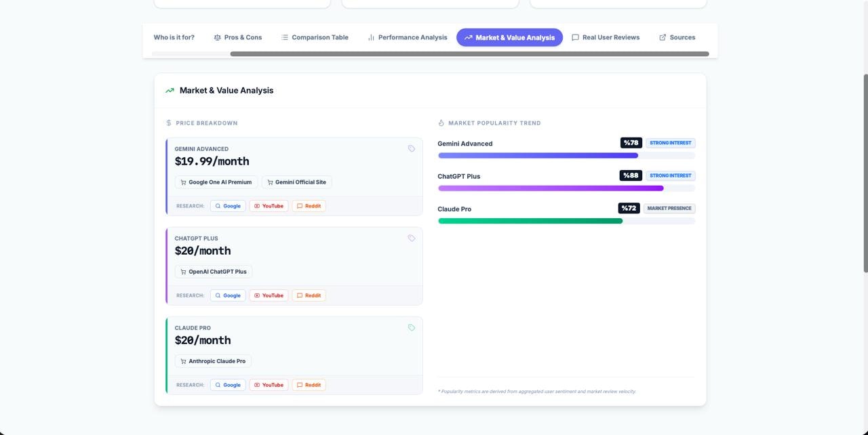Click the $19.99/month price text

(x=212, y=161)
